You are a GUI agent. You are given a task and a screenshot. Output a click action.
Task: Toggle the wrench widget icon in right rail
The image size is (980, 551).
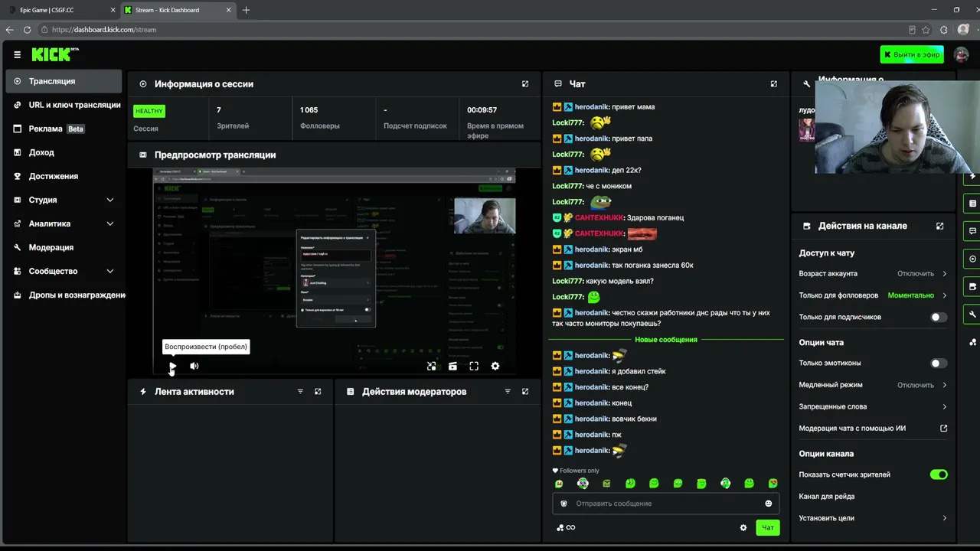[972, 314]
